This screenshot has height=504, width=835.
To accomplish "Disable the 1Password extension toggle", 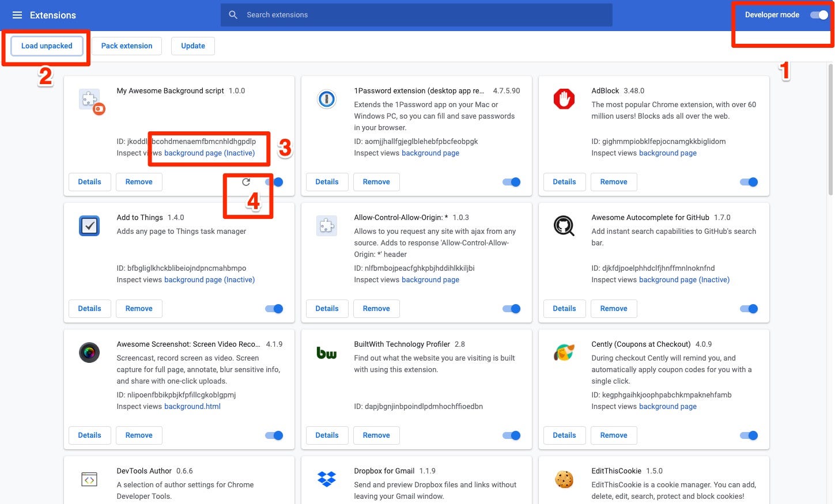I will pyautogui.click(x=512, y=182).
